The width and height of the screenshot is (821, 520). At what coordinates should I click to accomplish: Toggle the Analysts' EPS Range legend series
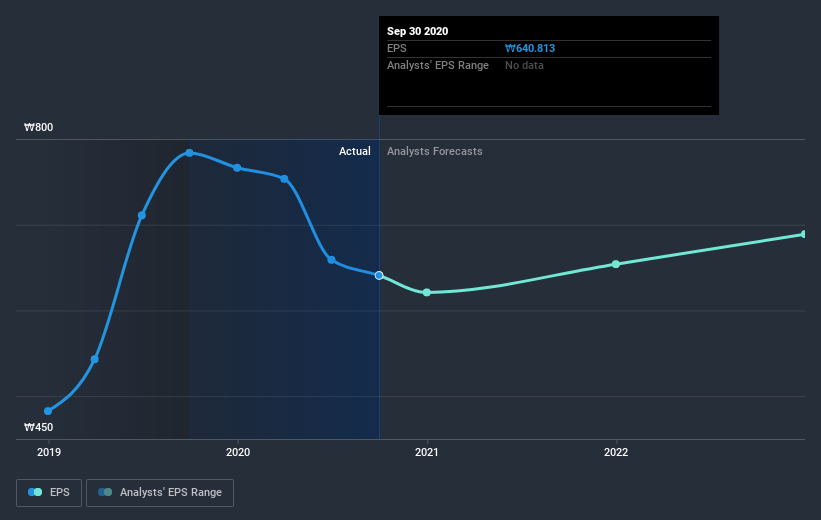coord(160,492)
